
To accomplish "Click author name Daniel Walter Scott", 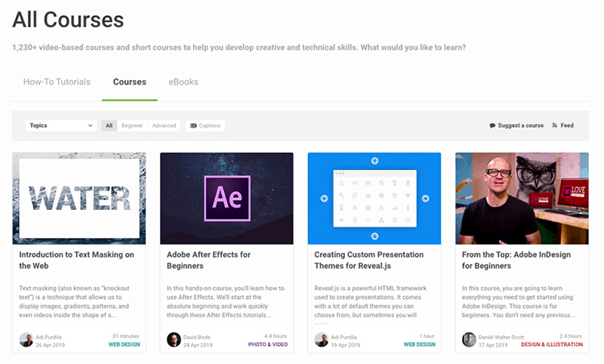I will click(x=501, y=337).
